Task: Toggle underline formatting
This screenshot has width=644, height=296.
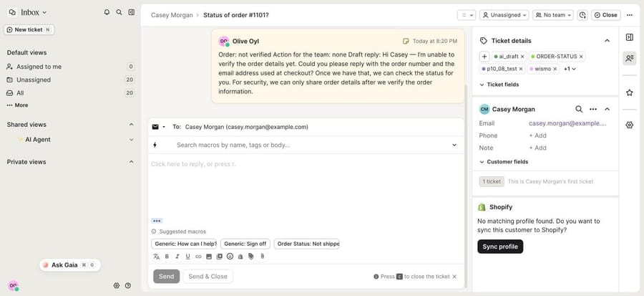Action: [x=187, y=256]
